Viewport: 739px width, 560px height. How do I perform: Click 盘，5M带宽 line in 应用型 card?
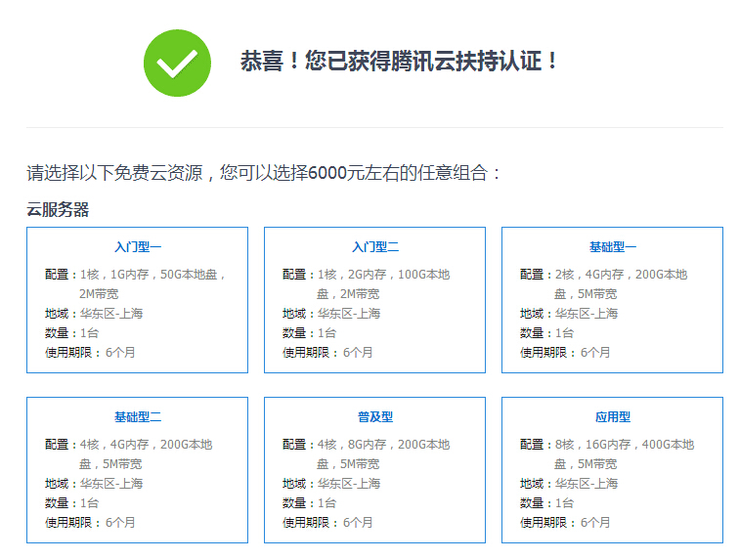pos(586,464)
